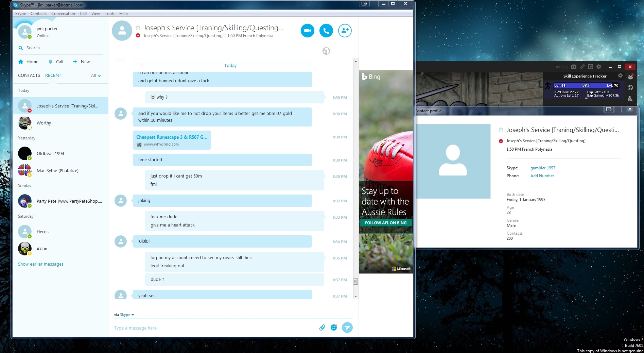Take a screenshot with the camera icon

coord(574,67)
